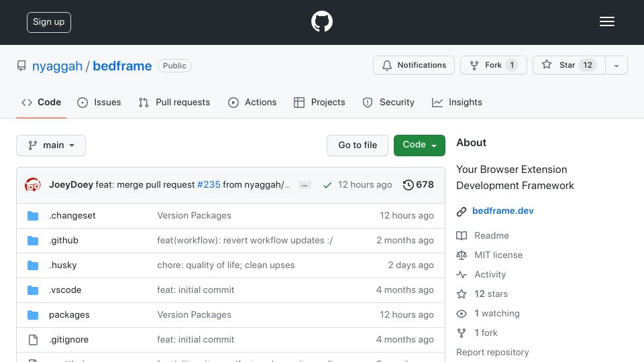Click the star icon beside 12 stars
This screenshot has height=362, width=644.
[x=462, y=294]
